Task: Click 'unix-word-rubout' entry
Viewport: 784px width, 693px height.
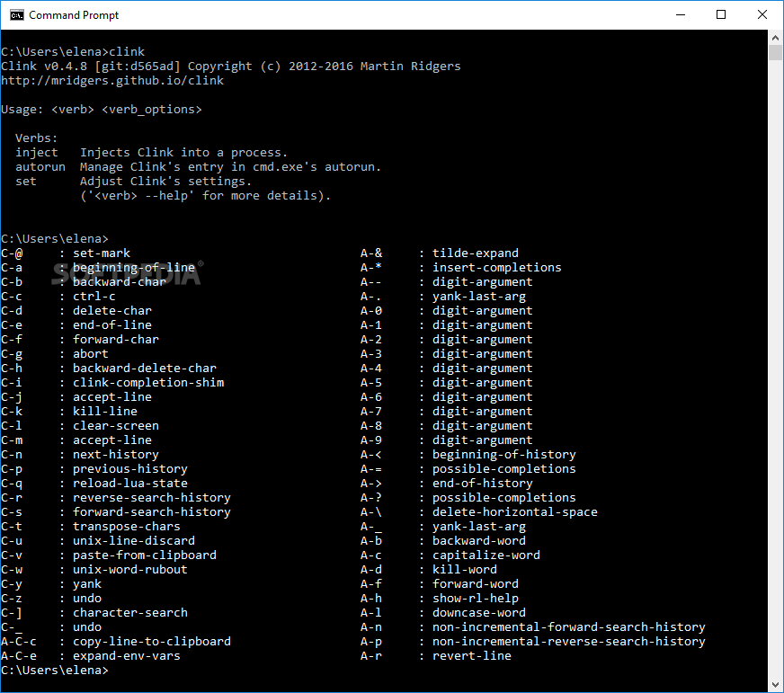Action: (x=130, y=570)
